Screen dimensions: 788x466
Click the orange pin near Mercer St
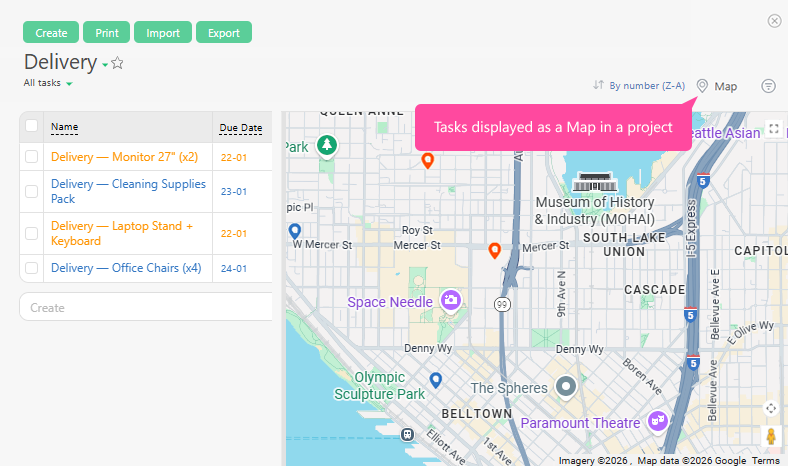494,250
